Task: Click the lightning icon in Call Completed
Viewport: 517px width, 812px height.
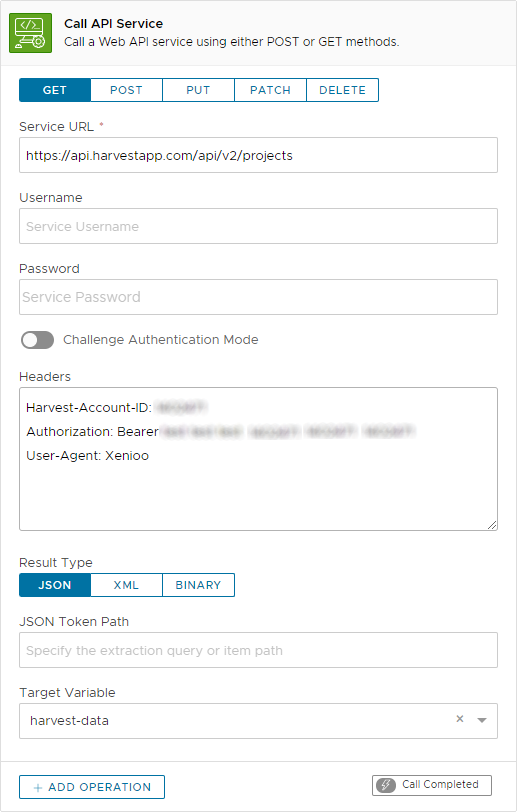Action: coord(386,785)
